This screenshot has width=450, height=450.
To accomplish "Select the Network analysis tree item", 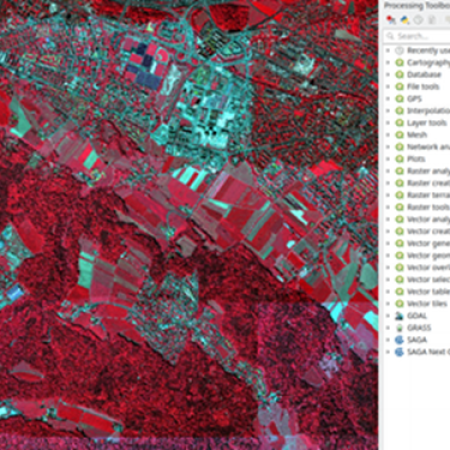I will pos(428,147).
